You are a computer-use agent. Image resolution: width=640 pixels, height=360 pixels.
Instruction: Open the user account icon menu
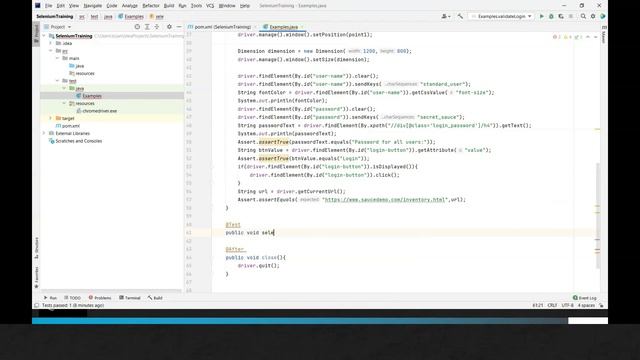coord(446,16)
